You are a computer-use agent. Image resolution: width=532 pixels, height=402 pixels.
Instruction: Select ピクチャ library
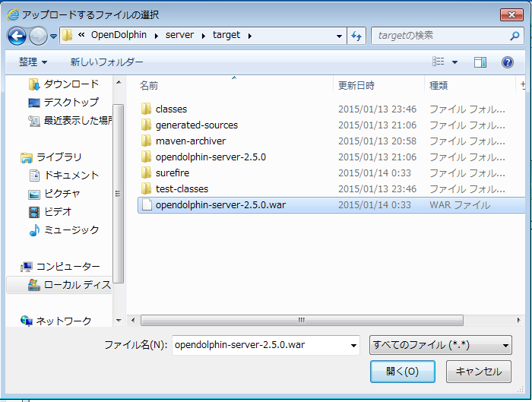pyautogui.click(x=54, y=194)
